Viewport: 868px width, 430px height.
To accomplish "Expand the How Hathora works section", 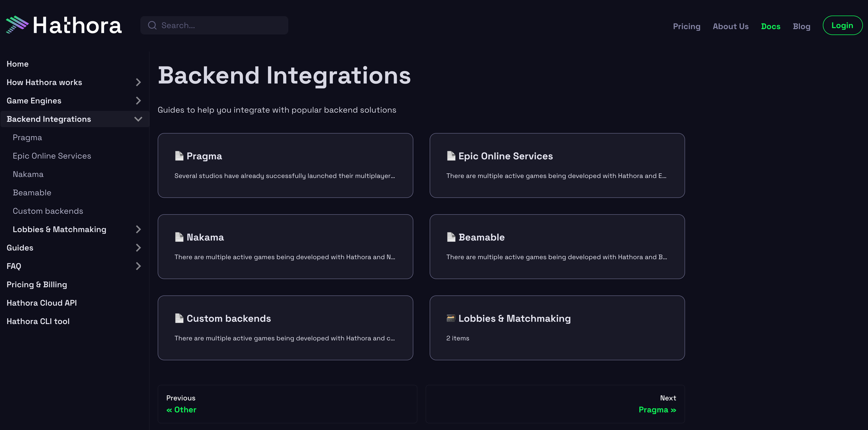I will click(x=138, y=82).
